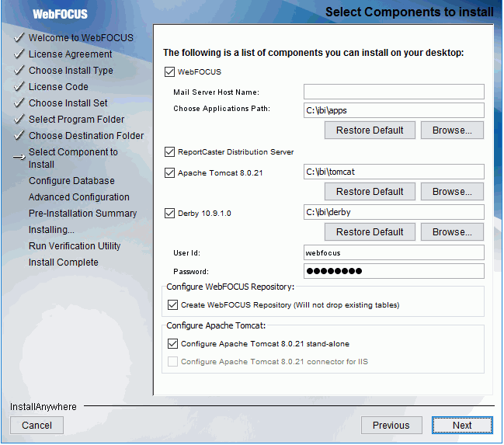Click the Choose Applications Path field

(x=394, y=110)
